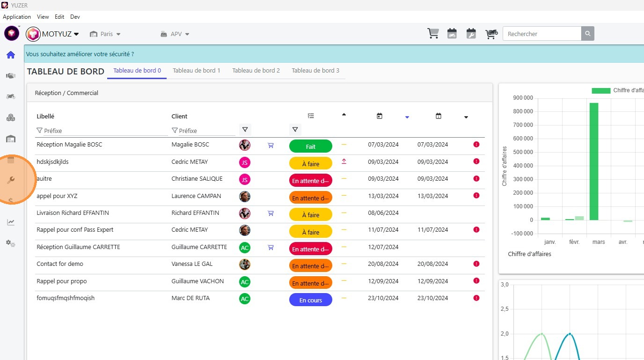Go to the Home dashboard icon
This screenshot has width=644, height=360.
(11, 55)
